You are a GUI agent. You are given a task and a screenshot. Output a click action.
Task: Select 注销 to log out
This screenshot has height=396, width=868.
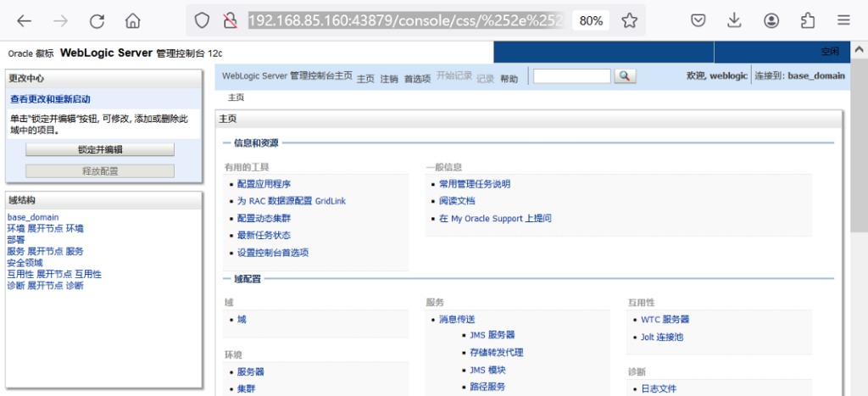pos(389,79)
